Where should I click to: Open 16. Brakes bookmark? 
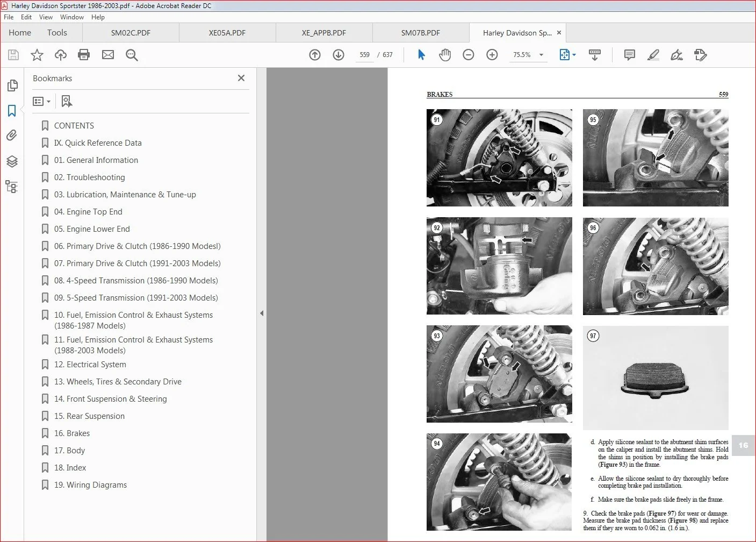pyautogui.click(x=72, y=433)
